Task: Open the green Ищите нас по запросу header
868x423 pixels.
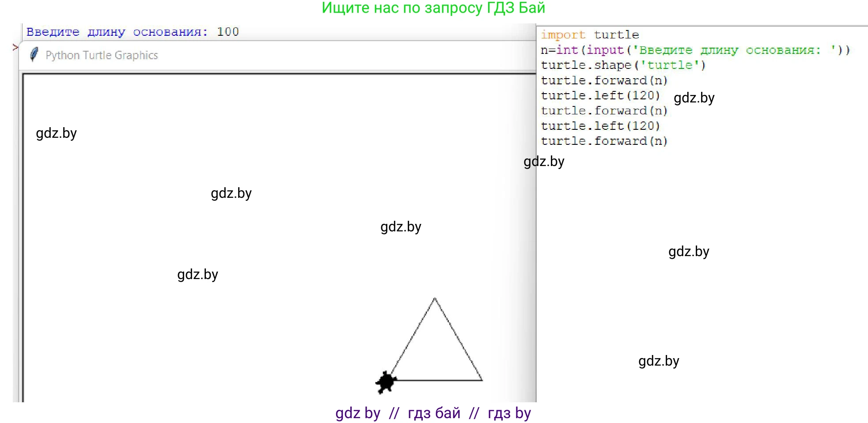Action: [433, 8]
